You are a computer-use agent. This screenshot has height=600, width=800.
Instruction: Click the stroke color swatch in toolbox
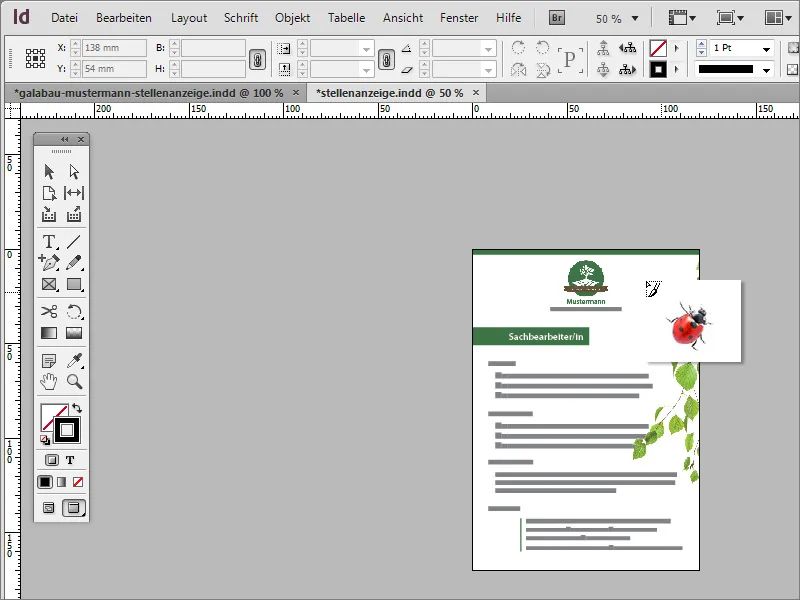click(x=67, y=430)
